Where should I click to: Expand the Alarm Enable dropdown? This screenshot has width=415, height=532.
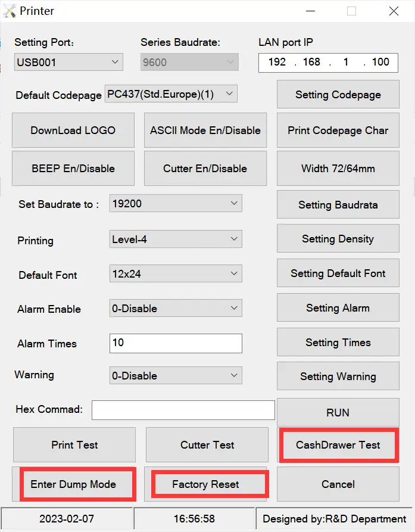[x=176, y=309]
